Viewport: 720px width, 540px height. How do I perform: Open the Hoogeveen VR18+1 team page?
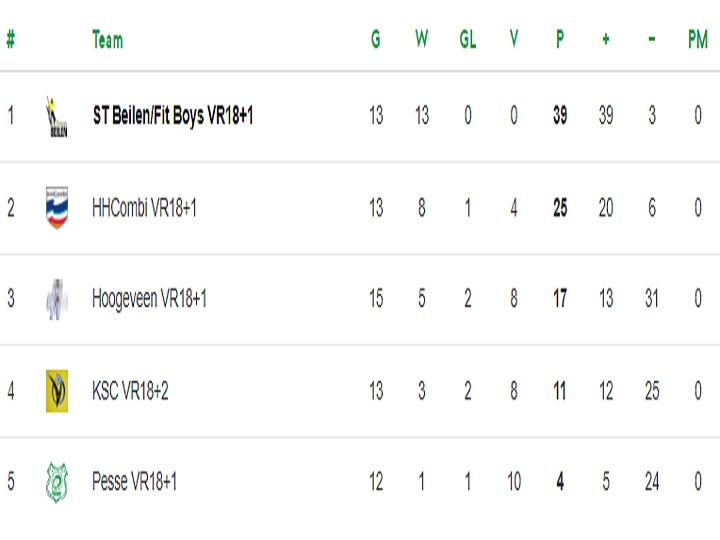tap(149, 298)
